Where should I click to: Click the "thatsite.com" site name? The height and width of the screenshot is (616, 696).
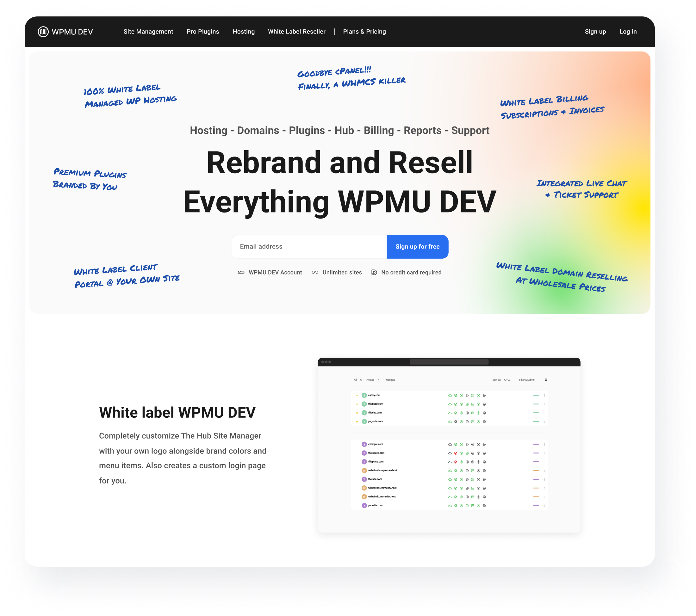(x=375, y=479)
